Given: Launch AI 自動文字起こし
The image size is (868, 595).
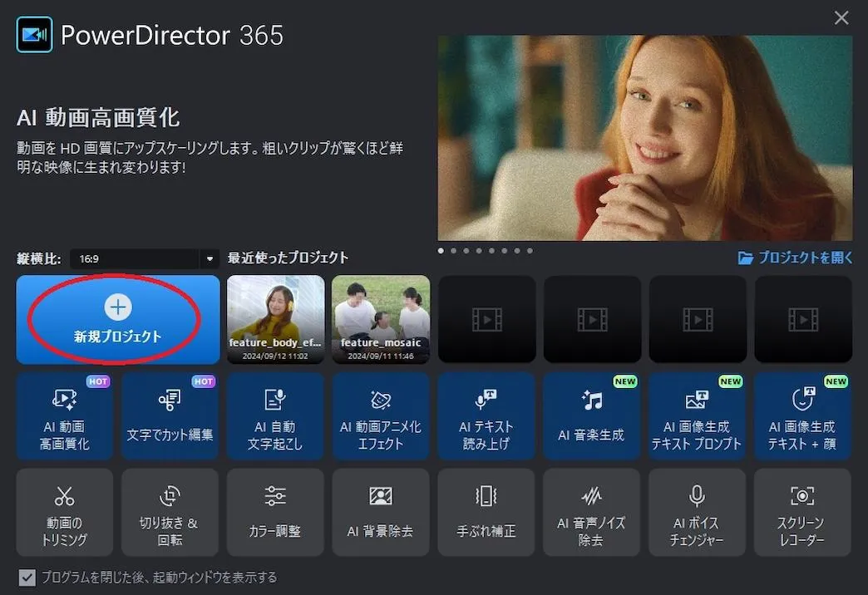Looking at the screenshot, I should pyautogui.click(x=275, y=416).
